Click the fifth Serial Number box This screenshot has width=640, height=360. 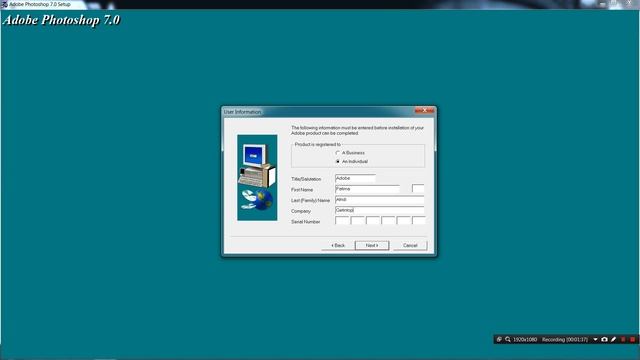pos(404,221)
